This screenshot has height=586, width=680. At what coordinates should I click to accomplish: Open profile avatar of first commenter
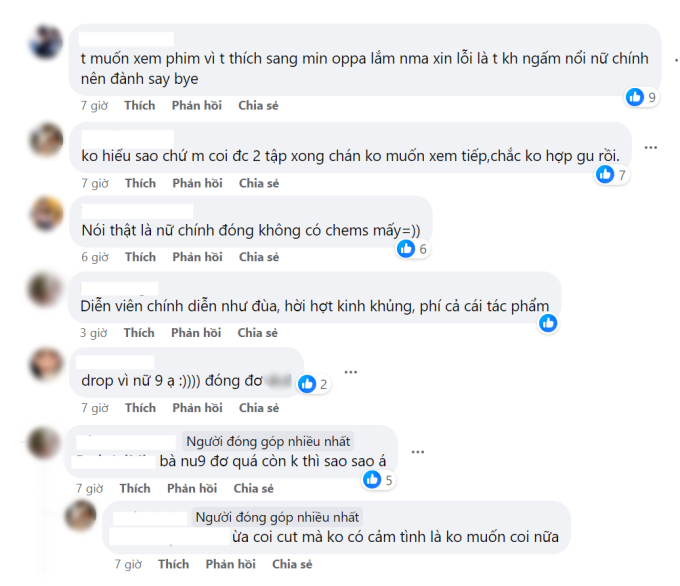click(x=46, y=42)
